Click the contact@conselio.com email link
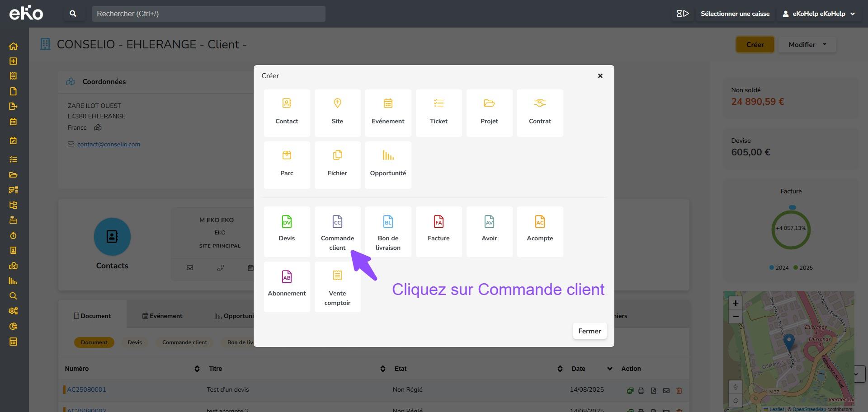 108,144
